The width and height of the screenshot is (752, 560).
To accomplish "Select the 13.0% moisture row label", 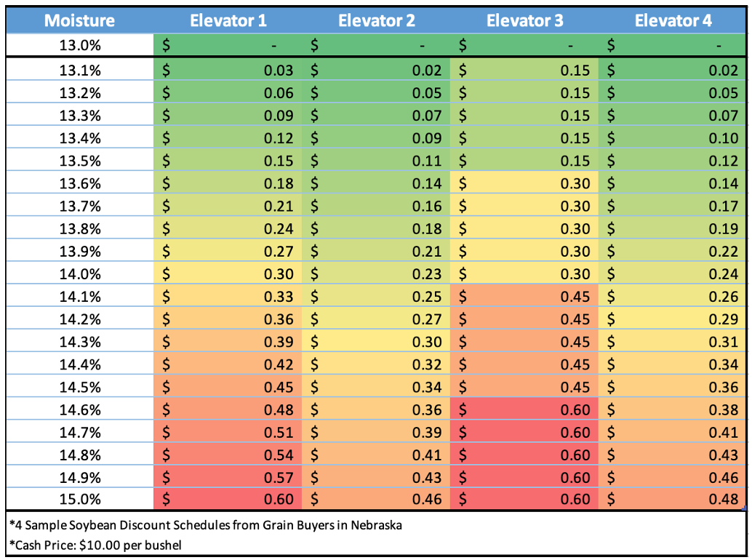I will [79, 45].
